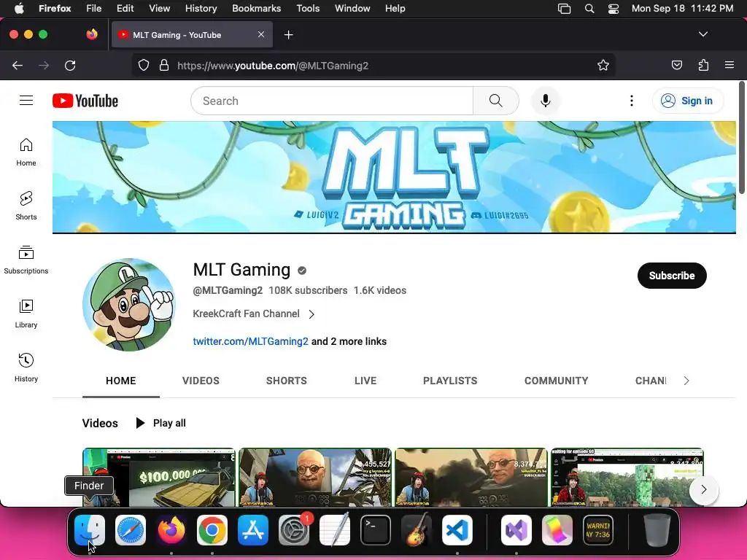Open Firefox extensions puzzle icon
The image size is (747, 560).
tap(703, 65)
